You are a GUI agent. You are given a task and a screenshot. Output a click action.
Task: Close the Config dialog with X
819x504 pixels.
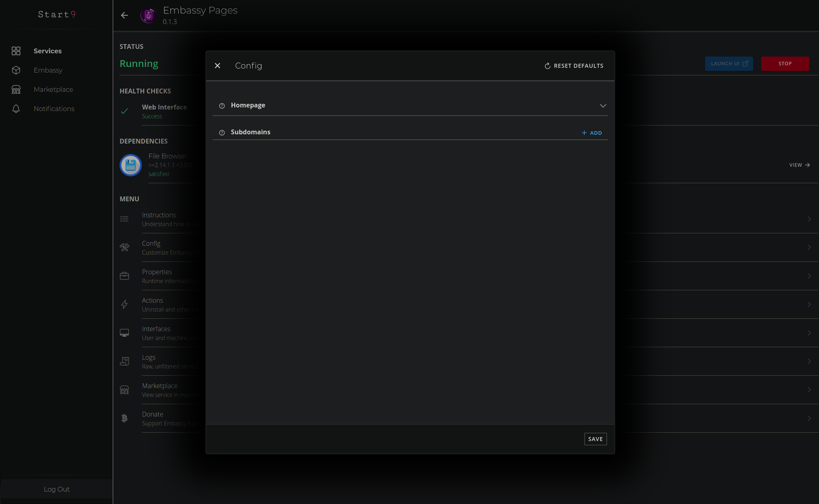pyautogui.click(x=217, y=66)
